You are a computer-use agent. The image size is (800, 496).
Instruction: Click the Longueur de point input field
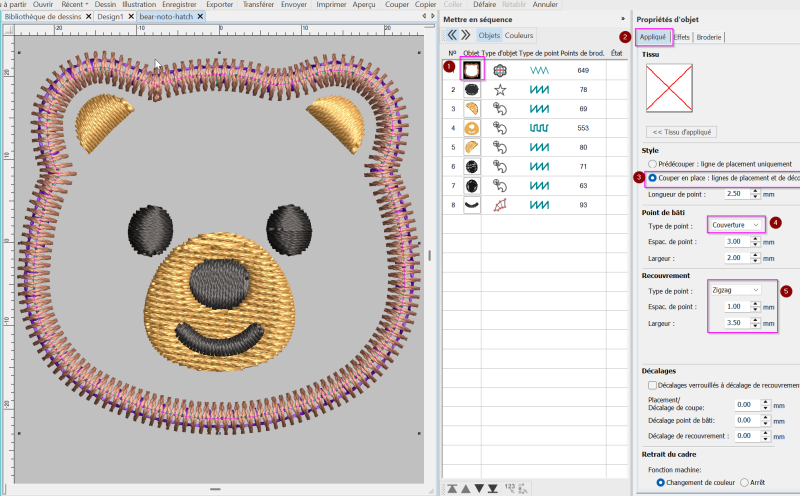click(x=738, y=194)
